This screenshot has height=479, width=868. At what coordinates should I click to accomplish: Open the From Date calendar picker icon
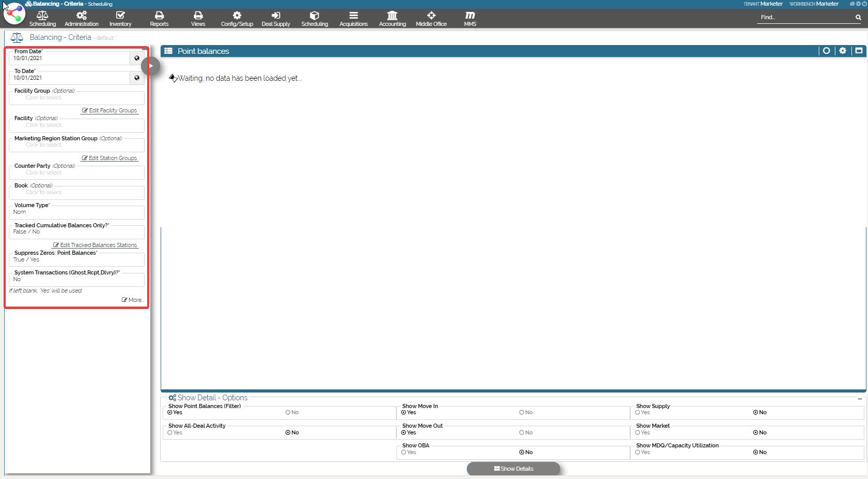click(137, 58)
